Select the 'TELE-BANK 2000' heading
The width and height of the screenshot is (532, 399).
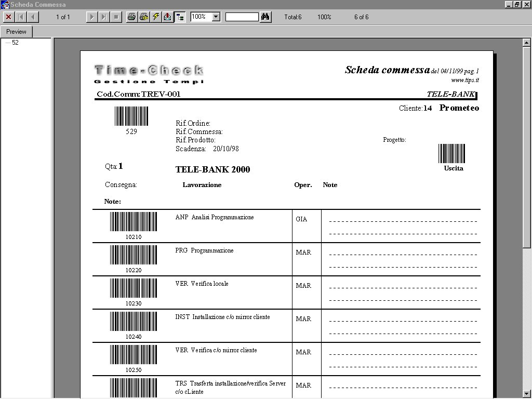[x=212, y=169]
